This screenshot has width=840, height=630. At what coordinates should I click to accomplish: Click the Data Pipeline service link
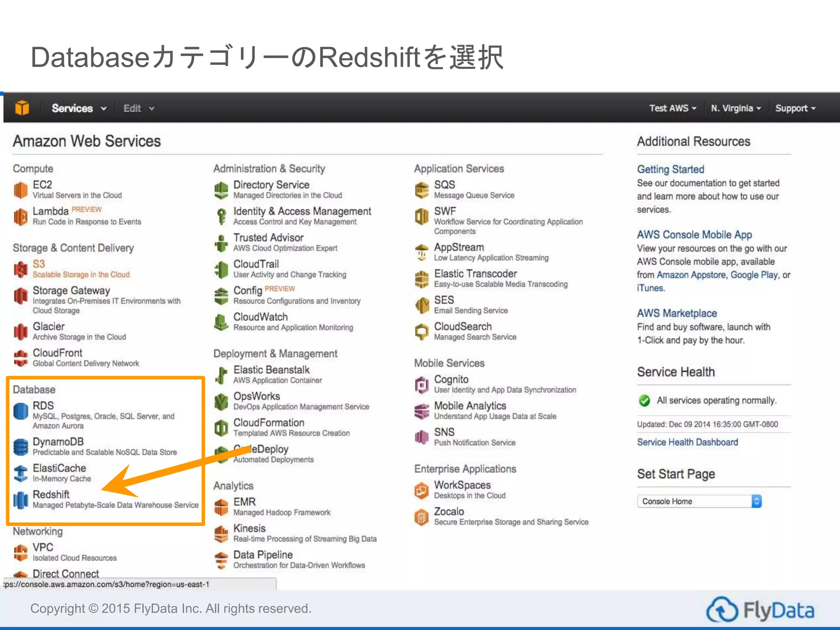263,555
